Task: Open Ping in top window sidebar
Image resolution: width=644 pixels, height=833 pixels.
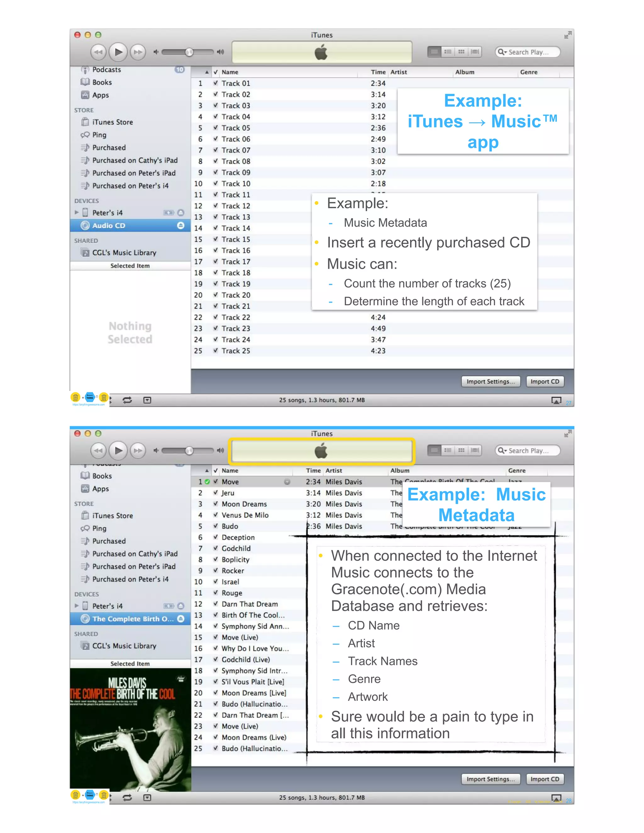Action: [99, 135]
